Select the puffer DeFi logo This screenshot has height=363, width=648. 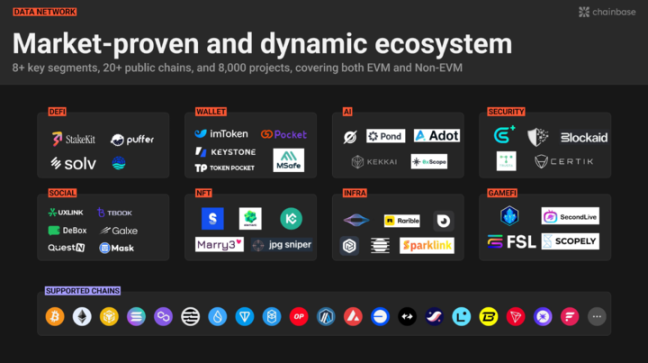click(132, 140)
